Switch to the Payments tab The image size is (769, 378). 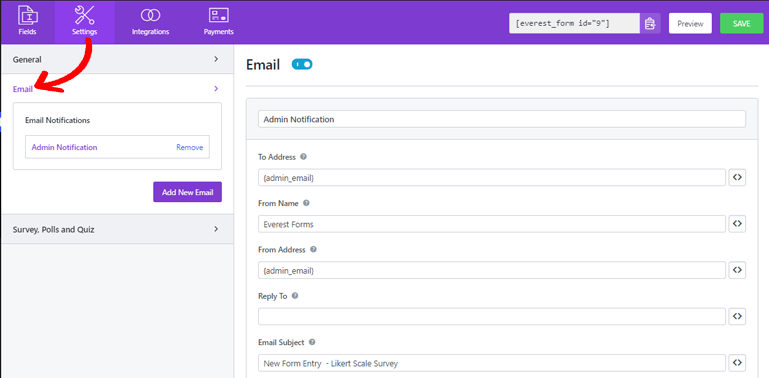pyautogui.click(x=219, y=22)
